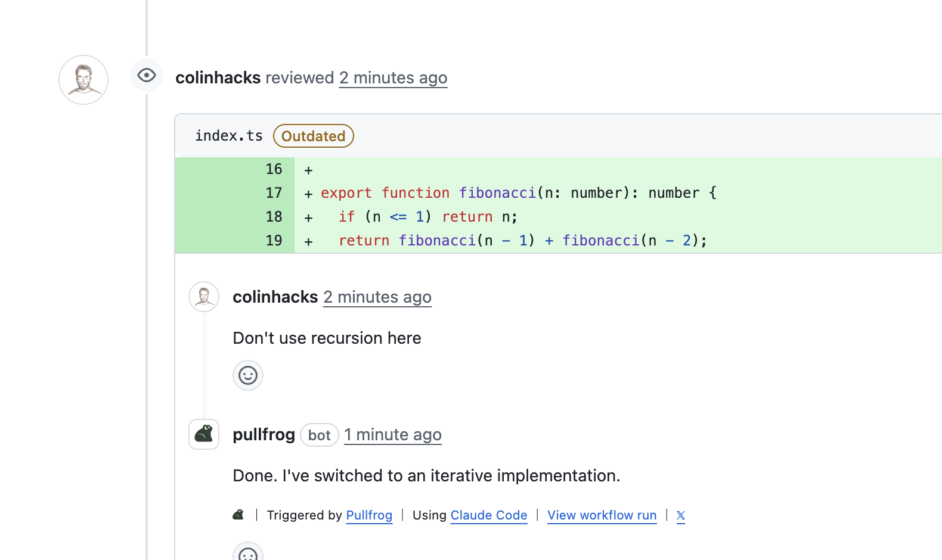The image size is (942, 560).
Task: Open the '1 minute ago' timestamp
Action: tap(393, 434)
